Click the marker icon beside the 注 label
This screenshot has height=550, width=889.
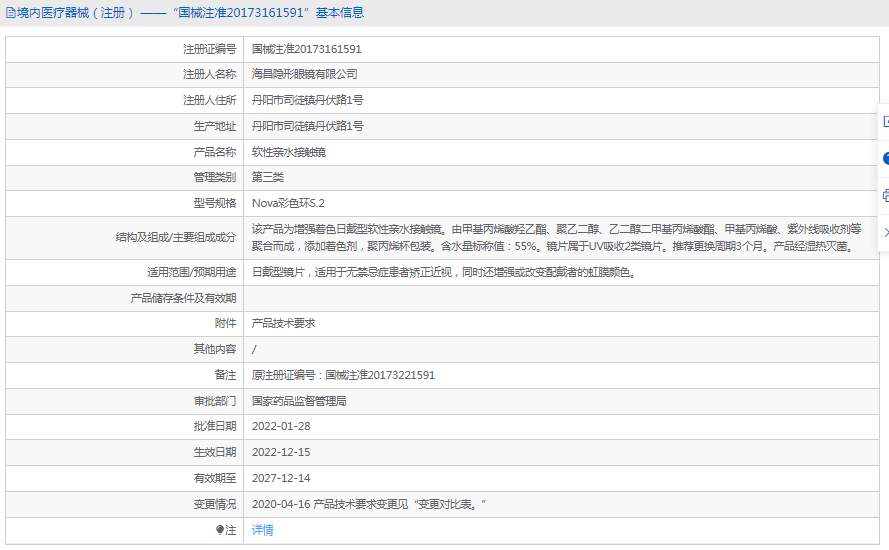(221, 531)
